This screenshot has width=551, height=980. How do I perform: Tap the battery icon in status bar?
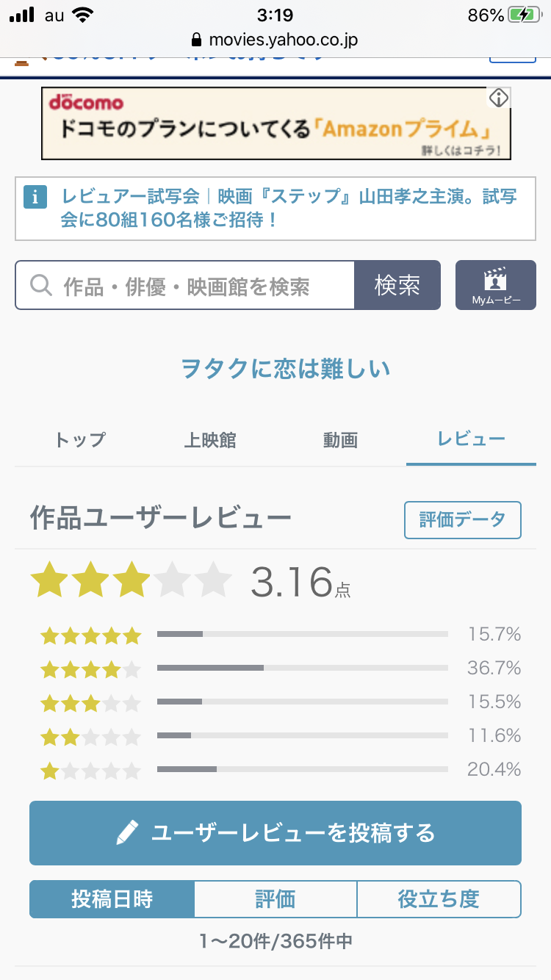(527, 15)
